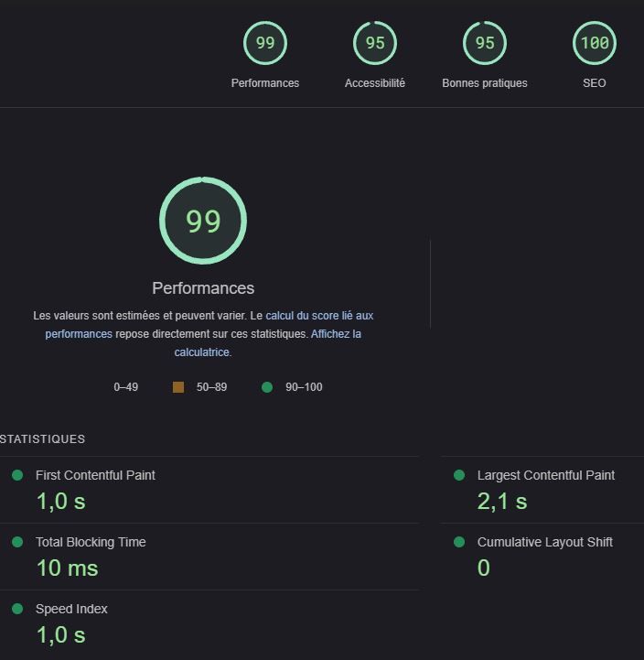Click the orange square 50–89 legend icon
Viewport: 644px width, 660px height.
point(178,387)
